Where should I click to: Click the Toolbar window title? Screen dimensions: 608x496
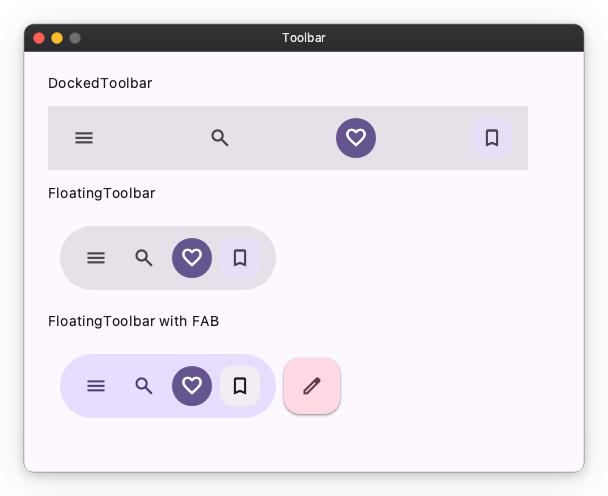(x=304, y=38)
